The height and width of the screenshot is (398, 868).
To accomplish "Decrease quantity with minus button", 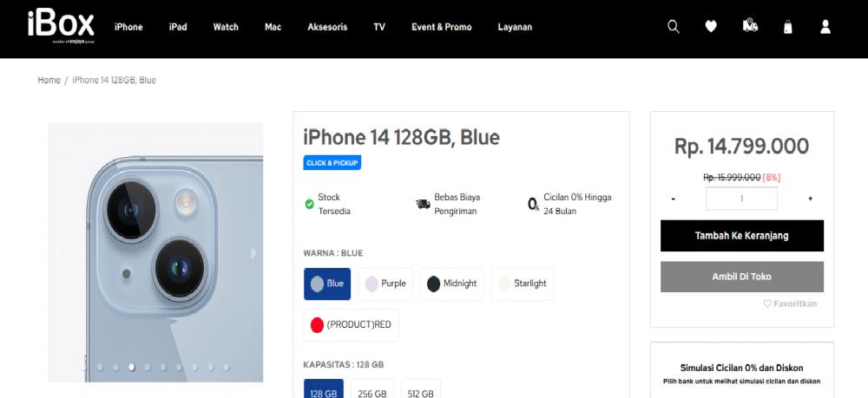I will click(x=674, y=199).
